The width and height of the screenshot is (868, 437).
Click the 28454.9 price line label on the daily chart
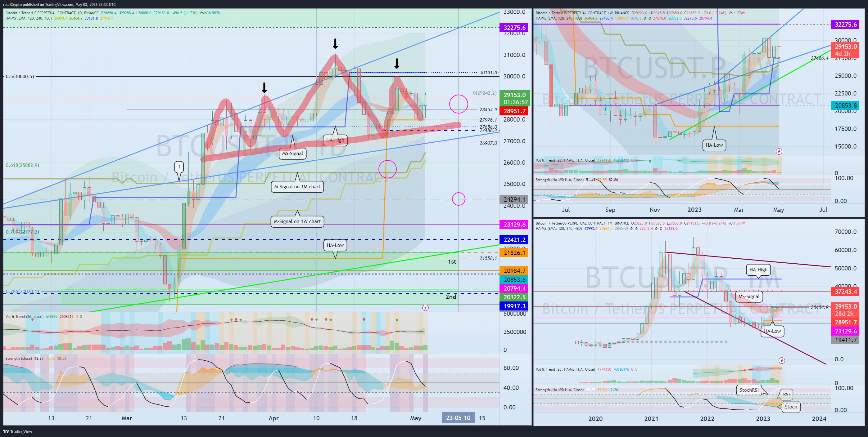click(488, 110)
